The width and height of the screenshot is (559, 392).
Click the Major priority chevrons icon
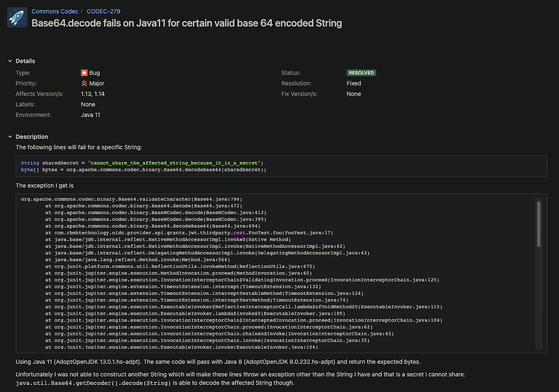83,83
